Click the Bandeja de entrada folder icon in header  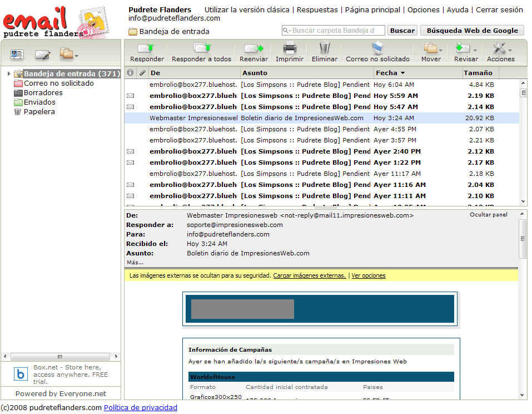pos(133,32)
